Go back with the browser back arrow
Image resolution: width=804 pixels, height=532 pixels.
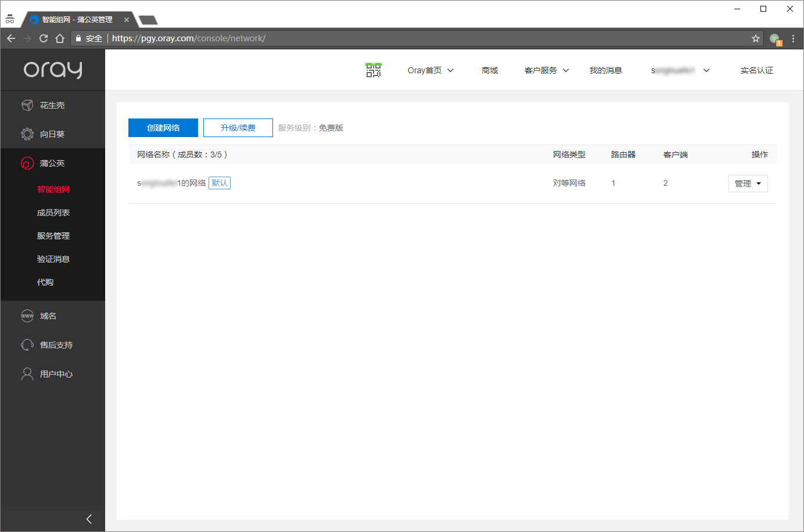pyautogui.click(x=11, y=38)
